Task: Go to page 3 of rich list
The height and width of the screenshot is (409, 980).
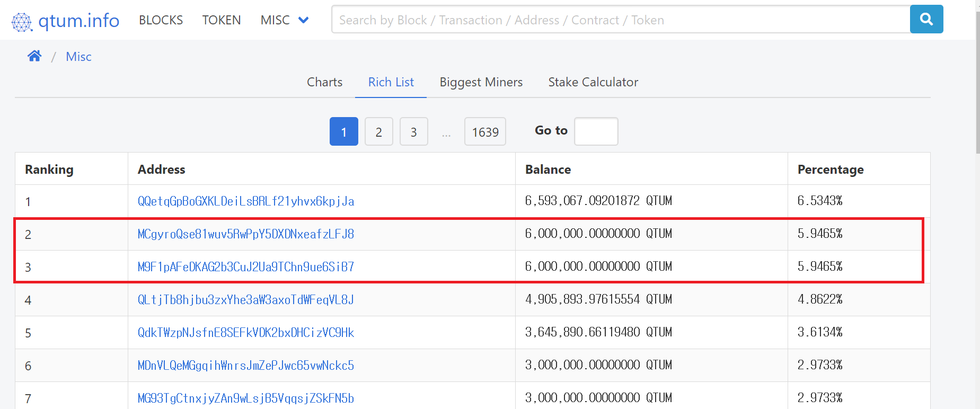Action: pyautogui.click(x=414, y=131)
